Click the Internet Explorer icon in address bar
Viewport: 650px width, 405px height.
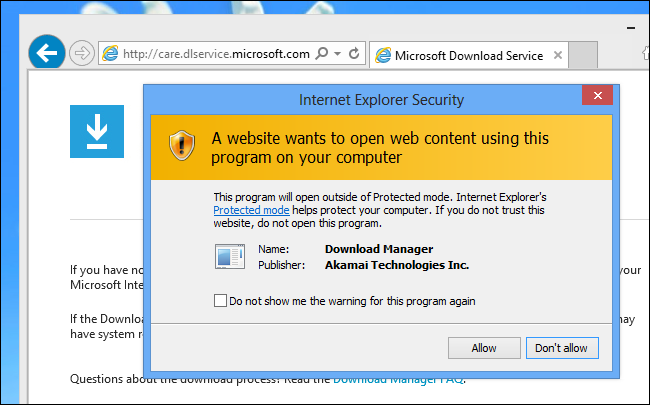110,54
